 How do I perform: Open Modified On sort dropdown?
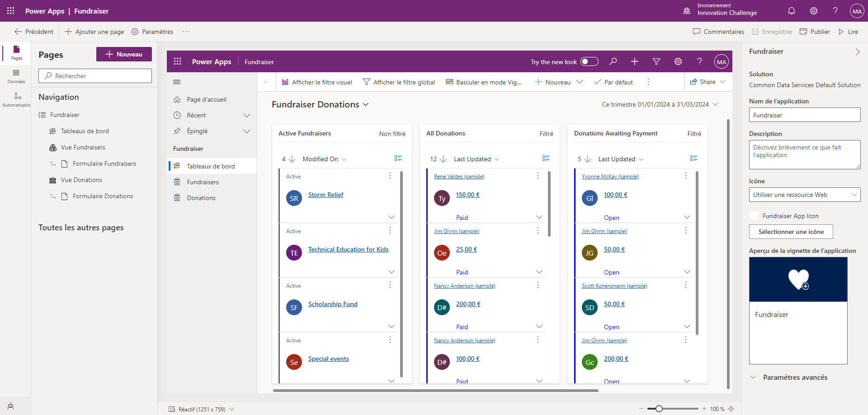325,159
